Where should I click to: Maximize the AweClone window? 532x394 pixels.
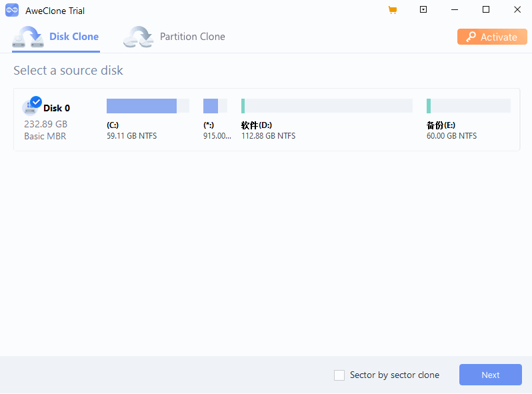[486, 9]
